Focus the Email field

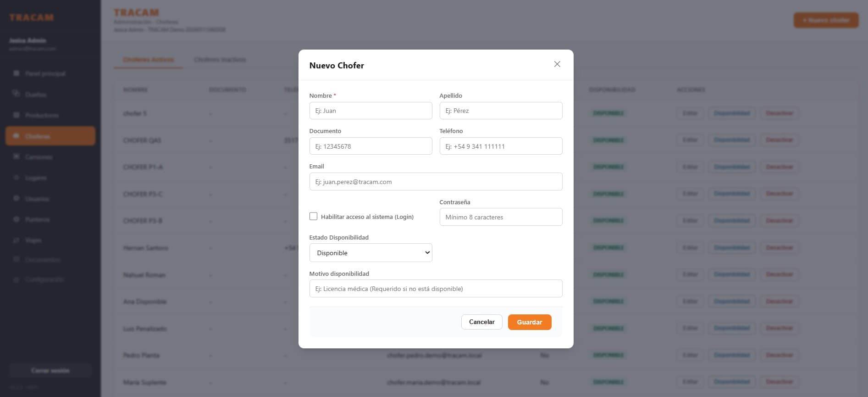click(x=436, y=182)
